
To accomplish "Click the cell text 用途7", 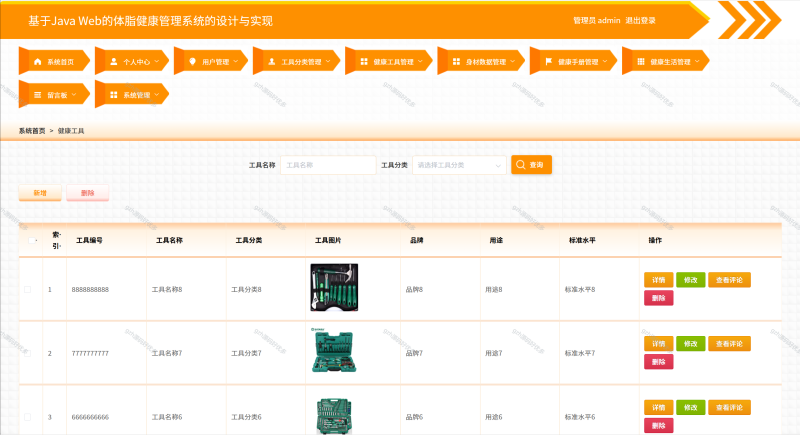I will click(x=493, y=353).
